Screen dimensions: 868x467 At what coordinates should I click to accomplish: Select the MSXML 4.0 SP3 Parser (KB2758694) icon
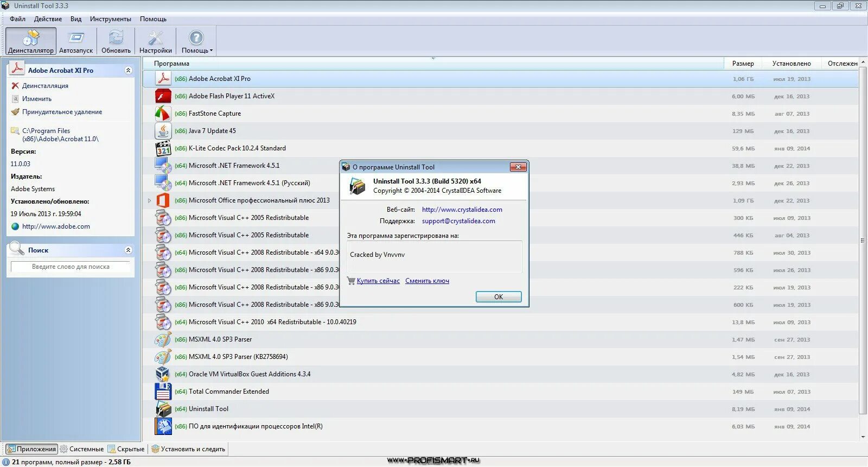coord(163,357)
